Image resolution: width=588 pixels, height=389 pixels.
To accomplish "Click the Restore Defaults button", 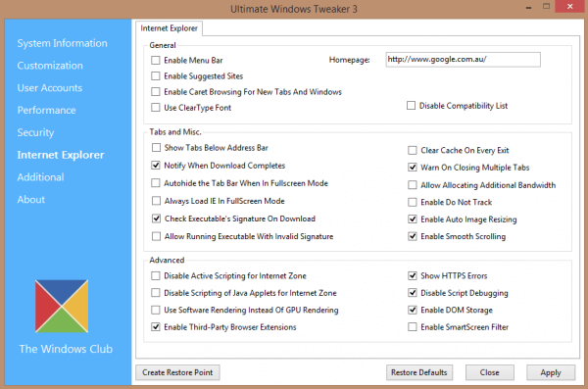I will click(x=419, y=372).
